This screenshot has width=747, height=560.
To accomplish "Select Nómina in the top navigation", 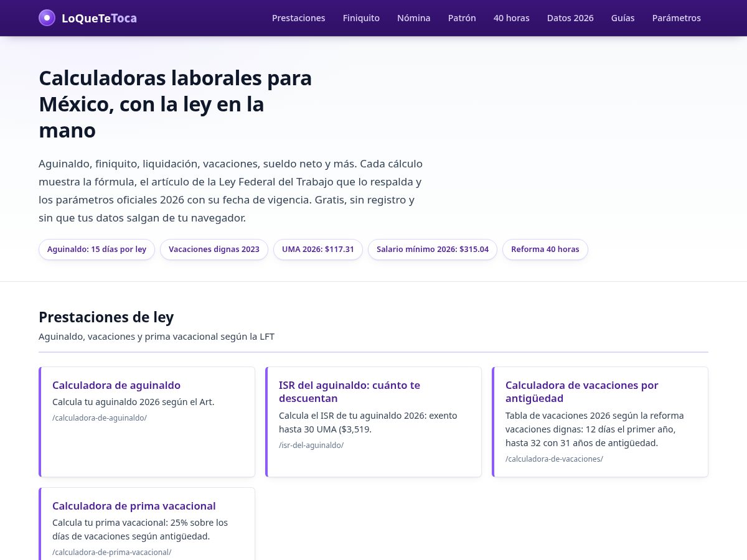I will tap(414, 18).
